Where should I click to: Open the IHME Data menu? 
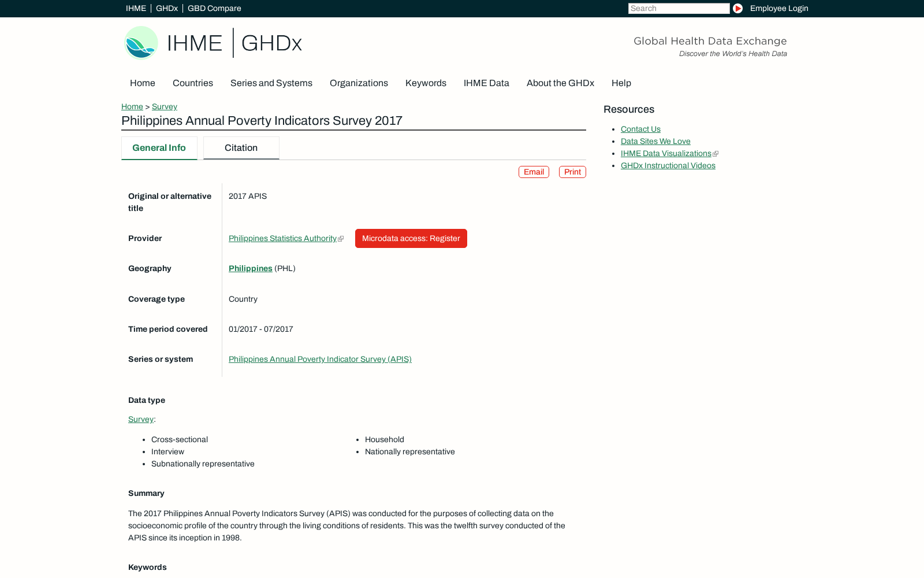486,83
